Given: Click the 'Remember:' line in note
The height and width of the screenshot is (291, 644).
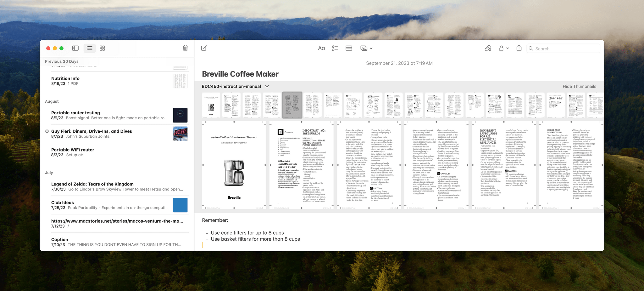Looking at the screenshot, I should pyautogui.click(x=215, y=220).
